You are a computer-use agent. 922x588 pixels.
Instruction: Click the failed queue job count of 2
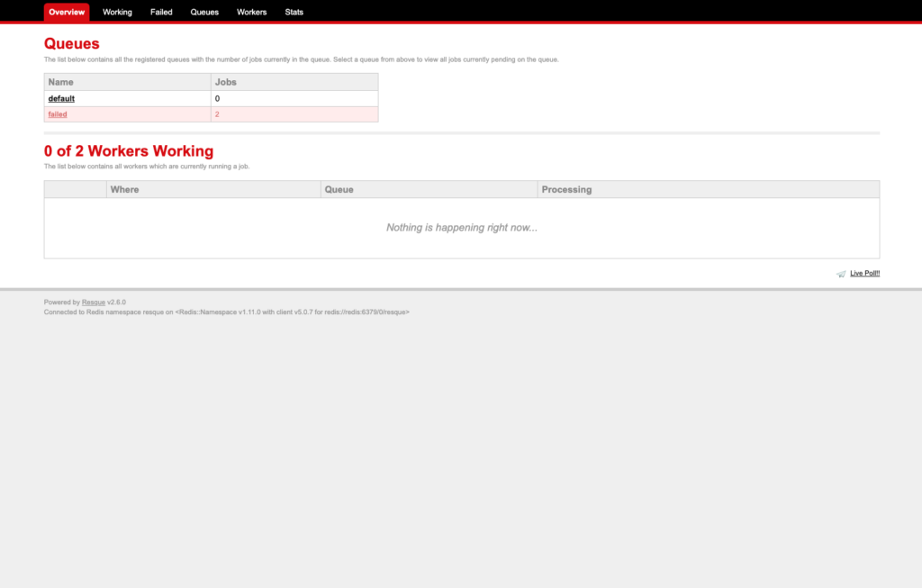coord(217,114)
